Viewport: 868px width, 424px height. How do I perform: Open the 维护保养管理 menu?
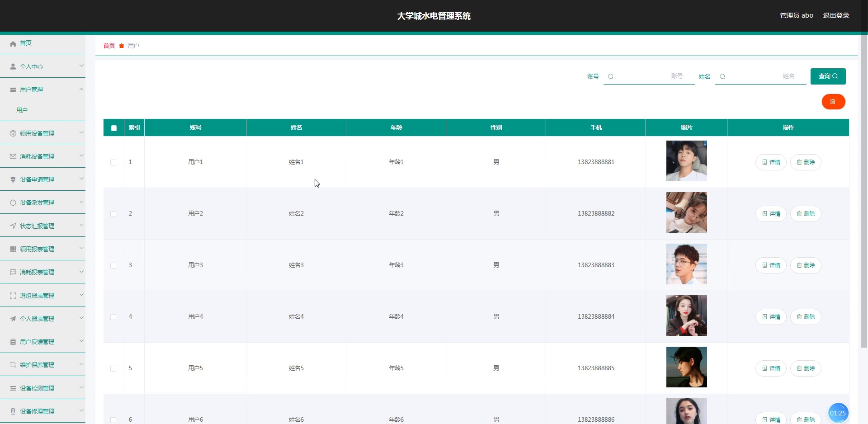(42, 365)
